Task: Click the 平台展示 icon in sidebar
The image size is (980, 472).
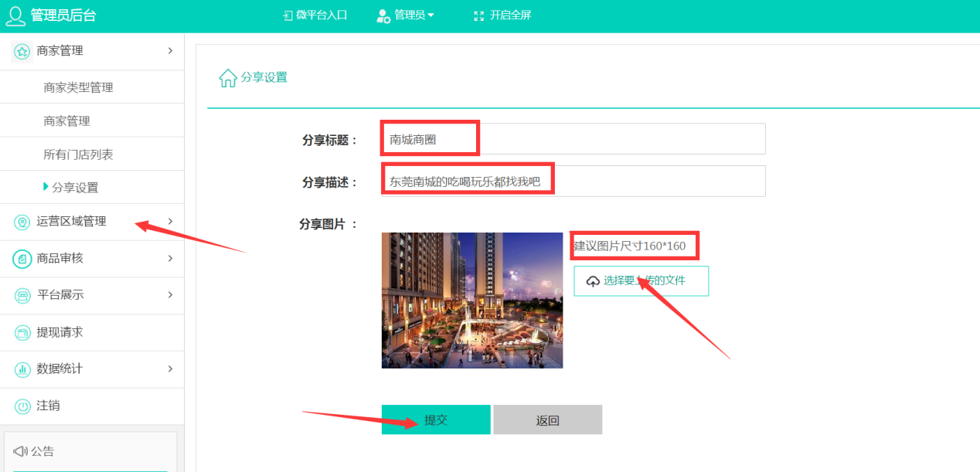Action: (x=22, y=295)
